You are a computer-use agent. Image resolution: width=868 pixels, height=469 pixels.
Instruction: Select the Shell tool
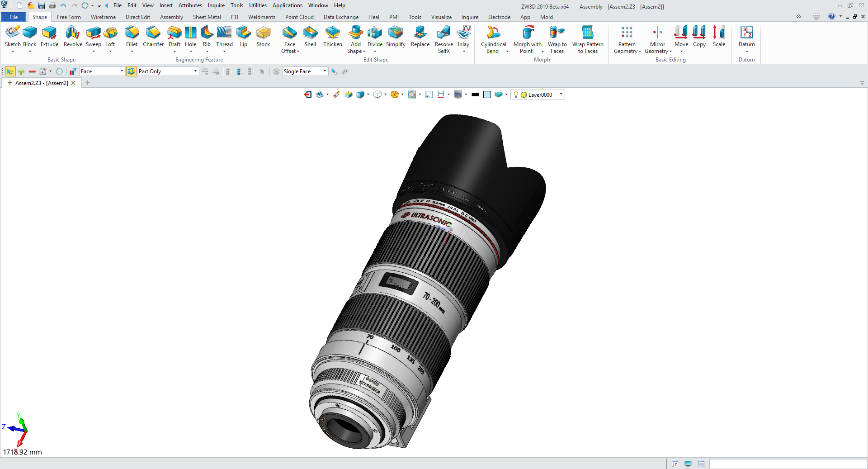tap(310, 36)
